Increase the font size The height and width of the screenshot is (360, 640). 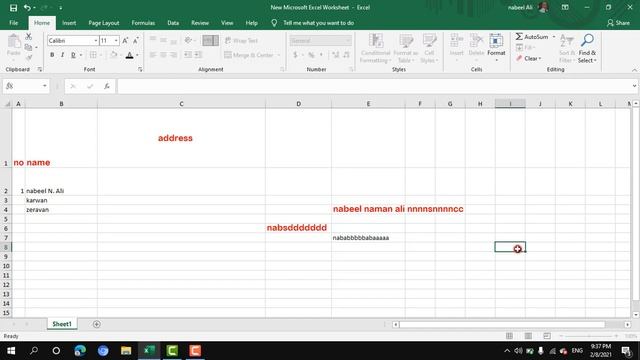tap(125, 40)
